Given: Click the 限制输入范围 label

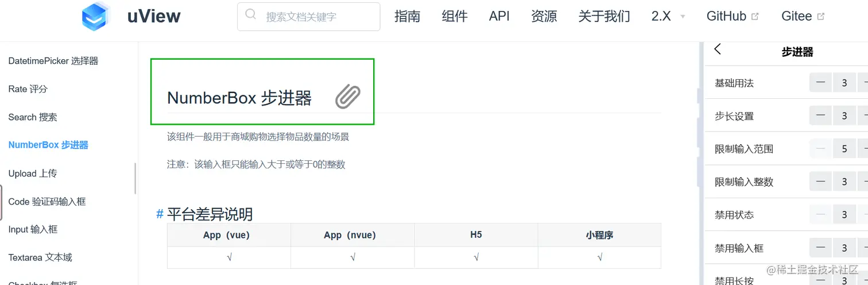Looking at the screenshot, I should pyautogui.click(x=744, y=149).
